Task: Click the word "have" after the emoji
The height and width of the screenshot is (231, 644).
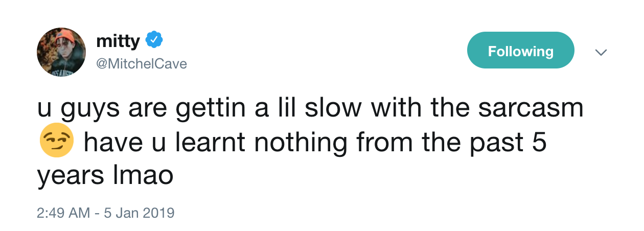Action: [112, 143]
